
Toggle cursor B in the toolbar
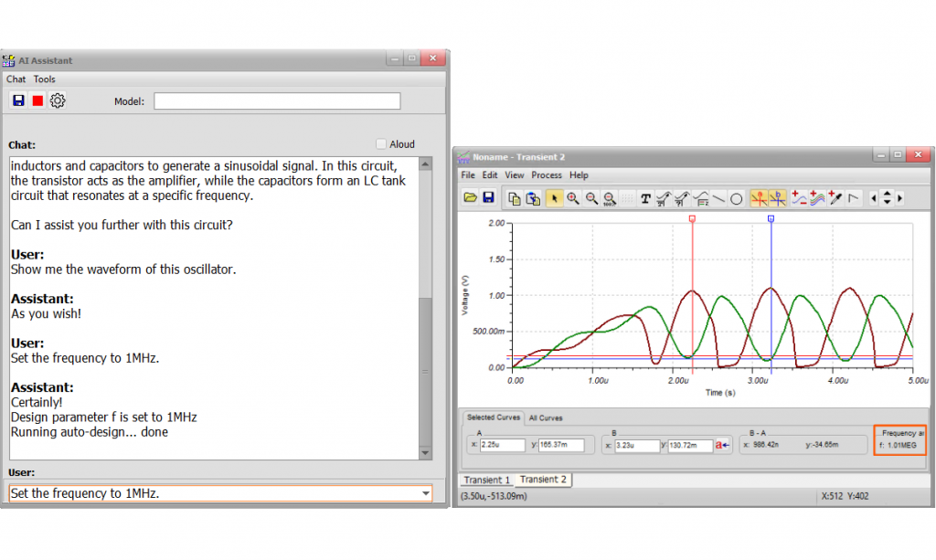click(777, 198)
